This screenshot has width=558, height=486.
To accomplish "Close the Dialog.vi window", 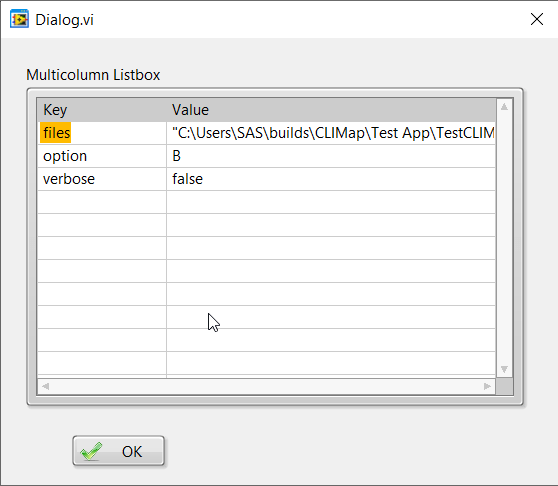I will [x=537, y=19].
